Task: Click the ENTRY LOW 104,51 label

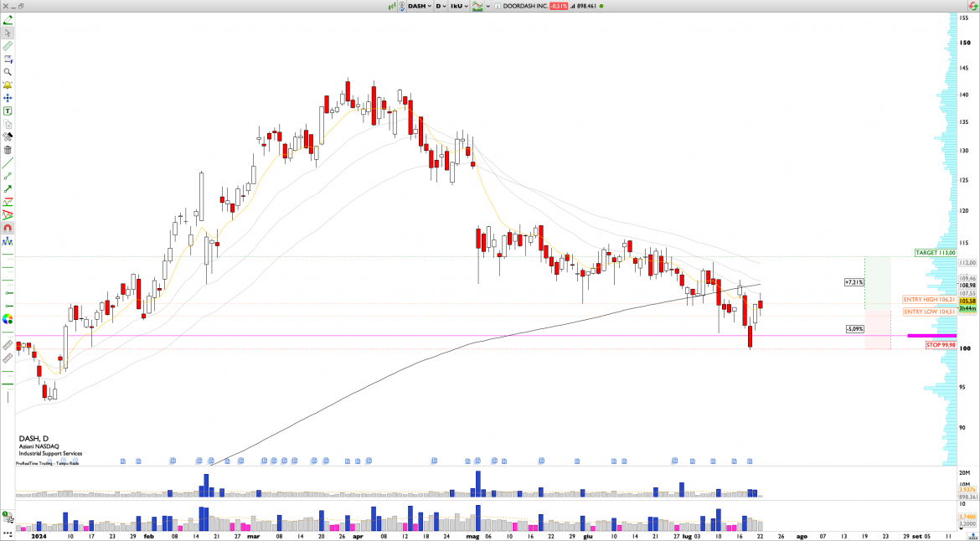Action: (x=929, y=312)
